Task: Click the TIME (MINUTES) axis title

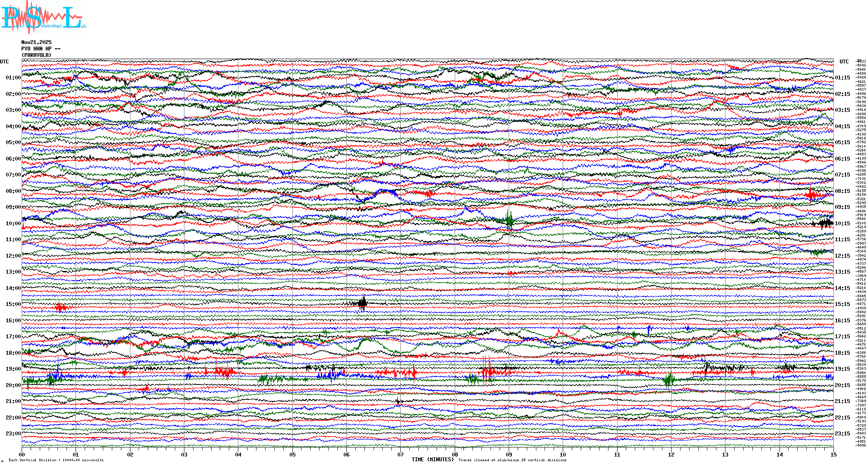Action: pyautogui.click(x=432, y=460)
